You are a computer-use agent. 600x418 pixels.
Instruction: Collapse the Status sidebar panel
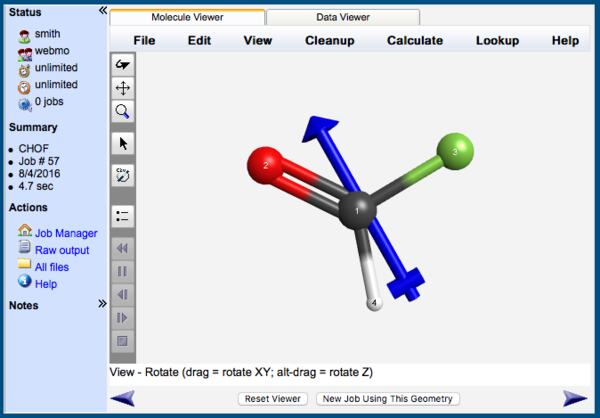click(102, 10)
